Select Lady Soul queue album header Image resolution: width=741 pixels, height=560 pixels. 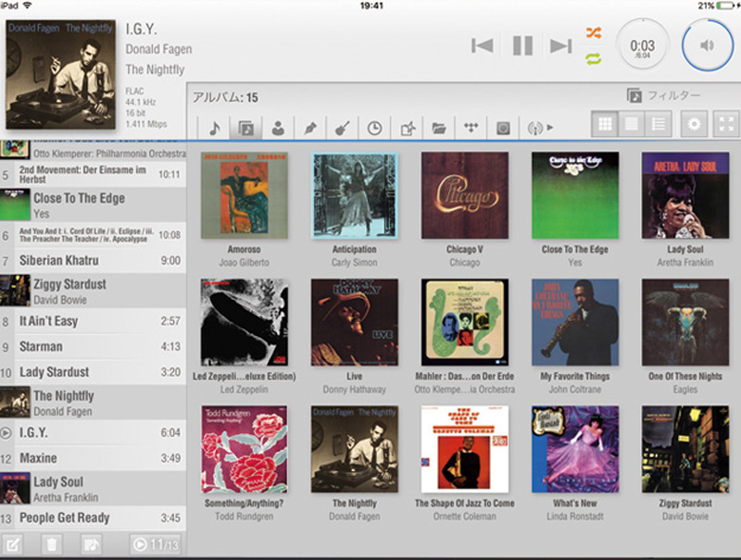[94, 489]
